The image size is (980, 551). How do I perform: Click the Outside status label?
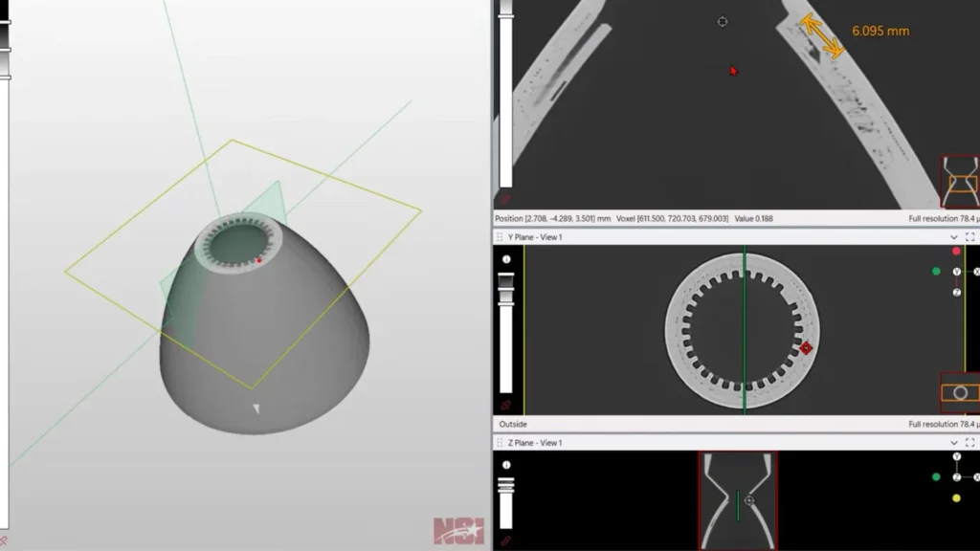pos(514,423)
